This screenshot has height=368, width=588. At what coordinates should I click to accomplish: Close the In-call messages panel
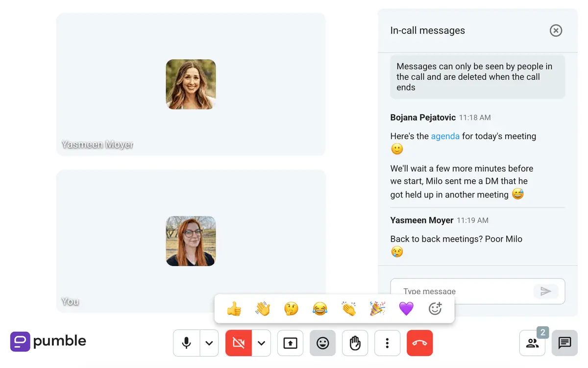556,30
